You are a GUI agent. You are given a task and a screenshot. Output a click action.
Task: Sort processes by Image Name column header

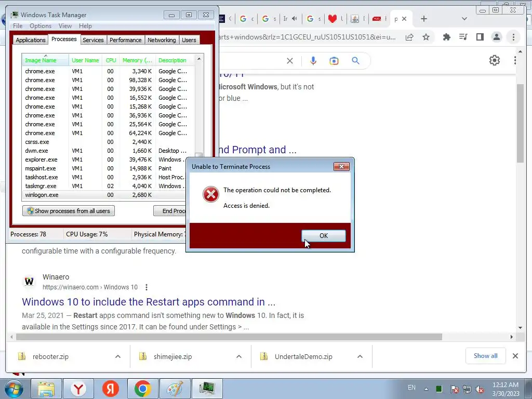(46, 60)
